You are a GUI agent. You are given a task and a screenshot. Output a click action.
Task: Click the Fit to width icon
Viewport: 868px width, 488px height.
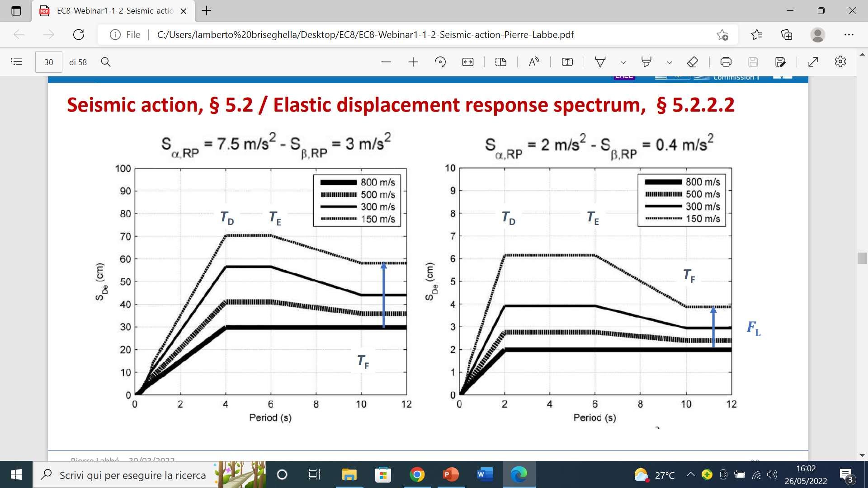[x=467, y=62]
